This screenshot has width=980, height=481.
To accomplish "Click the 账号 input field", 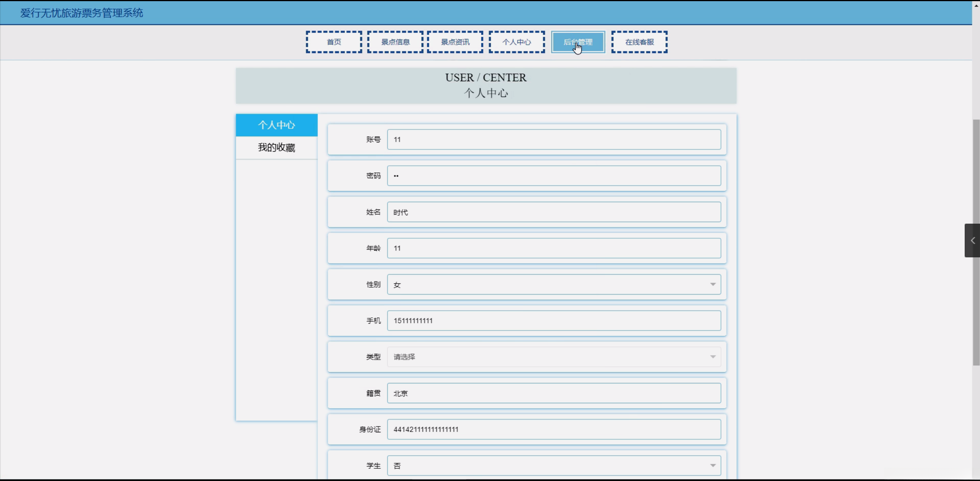I will (554, 139).
